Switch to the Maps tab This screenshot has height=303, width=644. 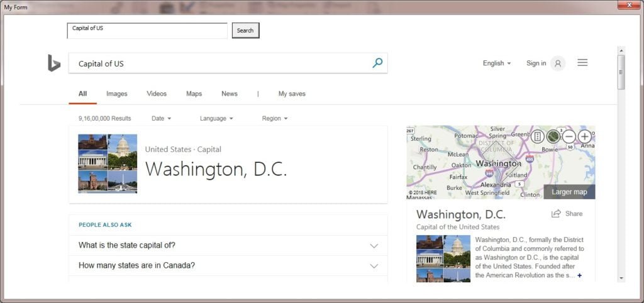pos(194,94)
